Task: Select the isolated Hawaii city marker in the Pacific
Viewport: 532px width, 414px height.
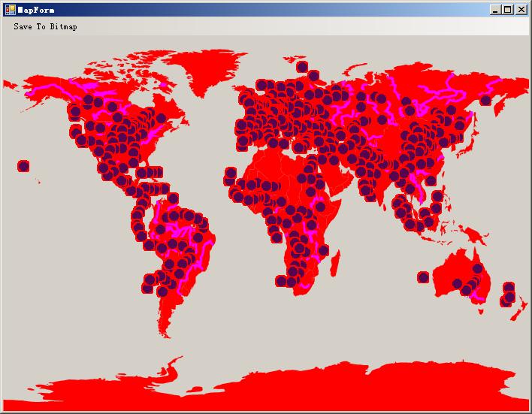Action: pyautogui.click(x=23, y=166)
